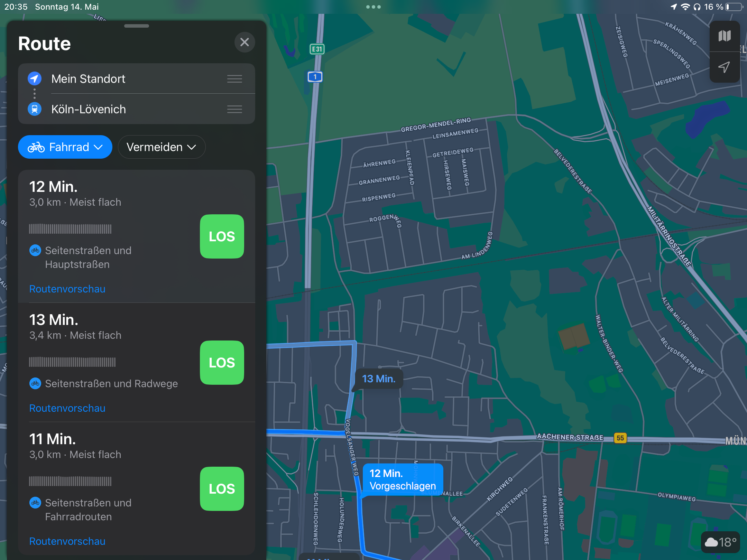Open the three-dot multitasking menu at top
The height and width of the screenshot is (560, 747).
click(x=373, y=7)
